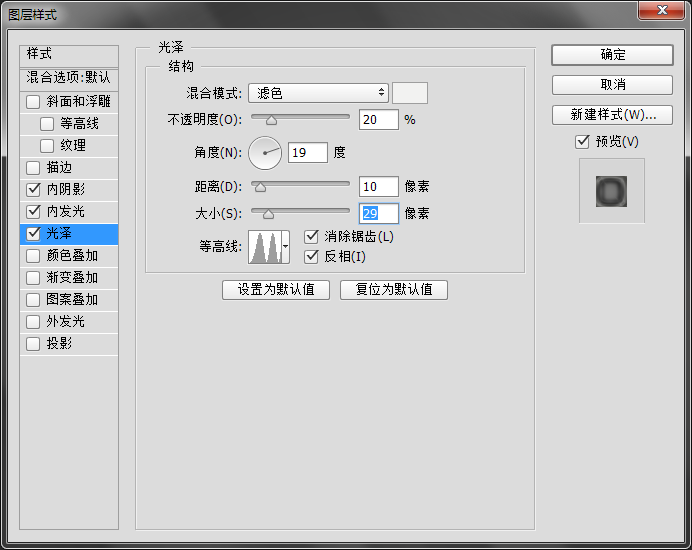
Task: Toggle the 等高线 sub-style checkbox
Action: 47,124
